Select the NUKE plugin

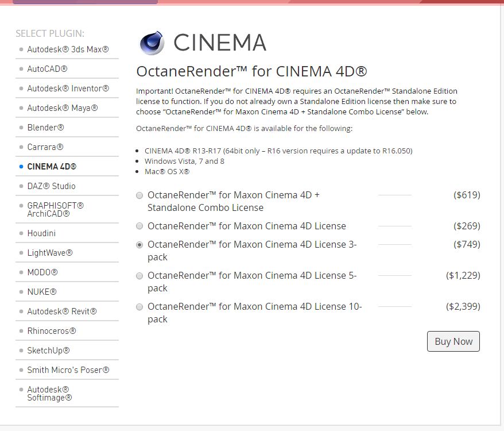coord(42,291)
